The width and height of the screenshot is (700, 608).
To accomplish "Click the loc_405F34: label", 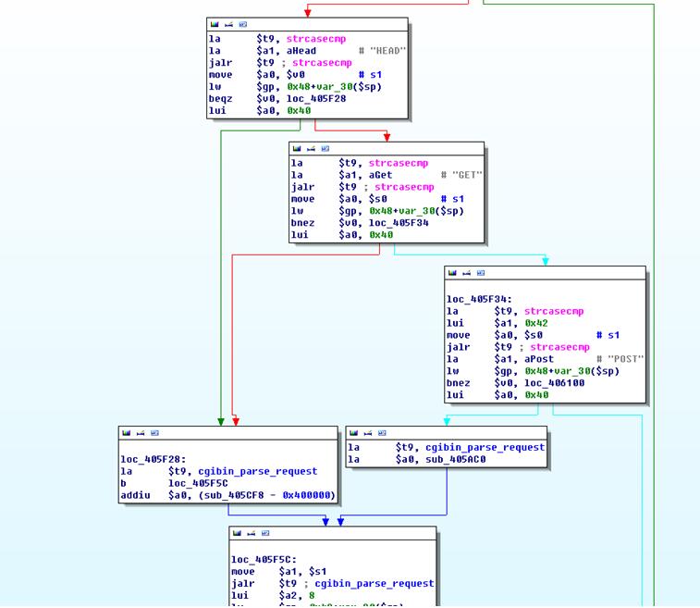I will click(x=479, y=299).
